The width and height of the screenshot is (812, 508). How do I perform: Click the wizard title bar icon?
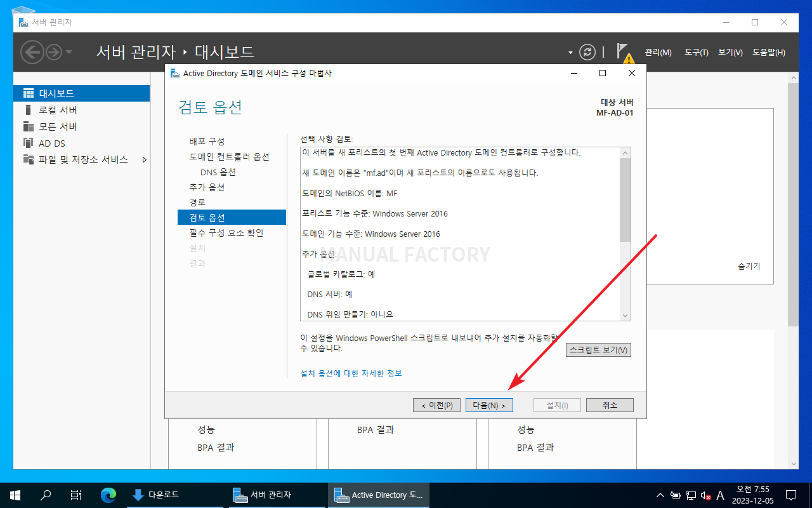tap(174, 73)
